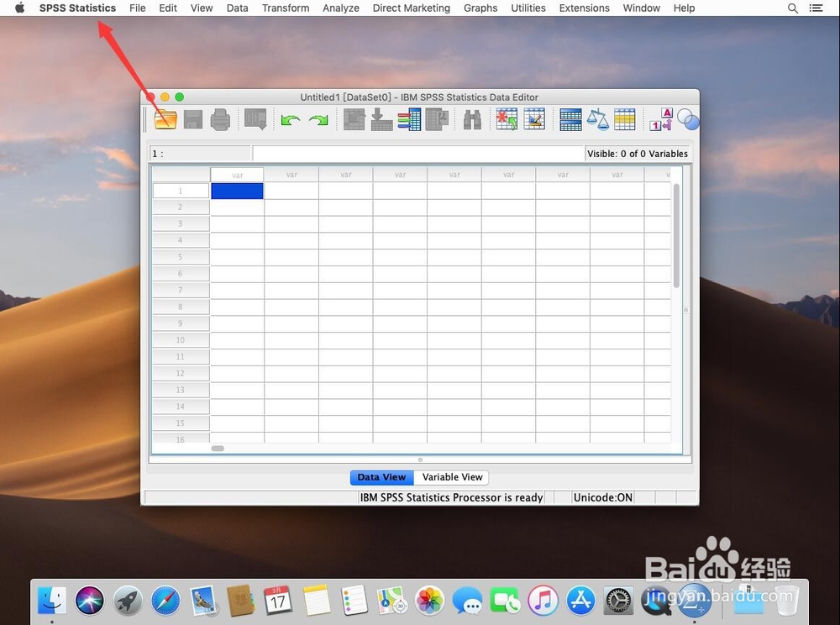Open the Variables info toolbar icon
This screenshot has height=625, width=840.
pos(409,119)
